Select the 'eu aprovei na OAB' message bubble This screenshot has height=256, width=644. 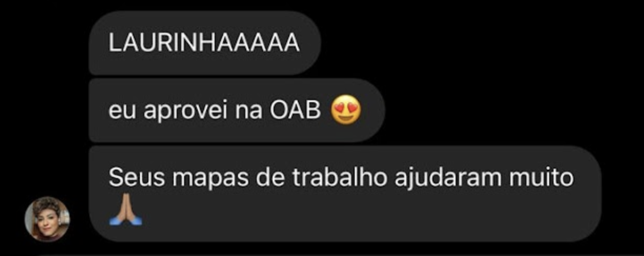tap(237, 111)
